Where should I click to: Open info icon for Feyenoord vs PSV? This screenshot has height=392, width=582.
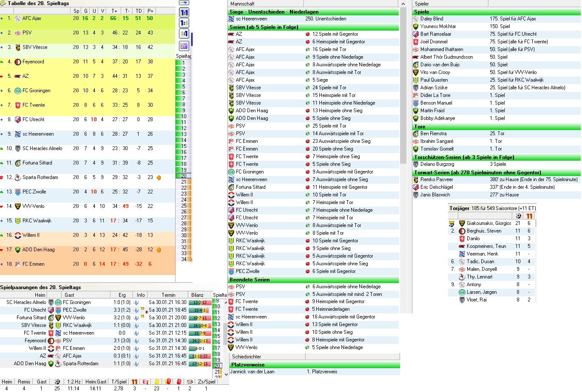[136, 341]
